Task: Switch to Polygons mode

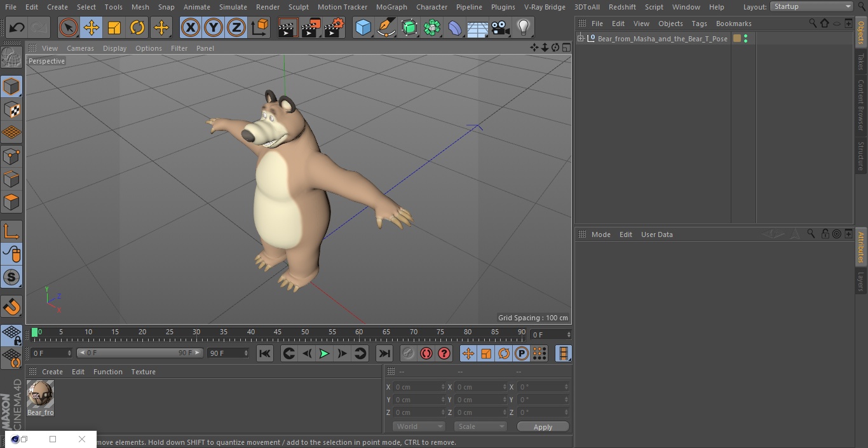Action: [x=11, y=202]
